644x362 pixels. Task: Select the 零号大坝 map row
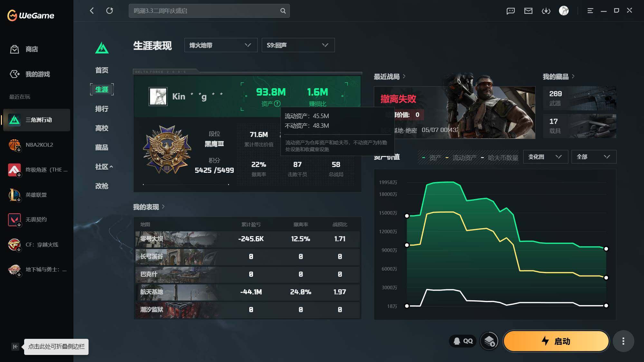(x=247, y=239)
